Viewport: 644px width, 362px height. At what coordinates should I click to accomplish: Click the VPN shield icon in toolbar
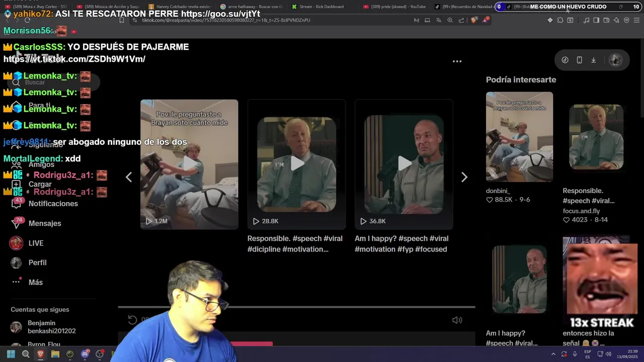626,20
